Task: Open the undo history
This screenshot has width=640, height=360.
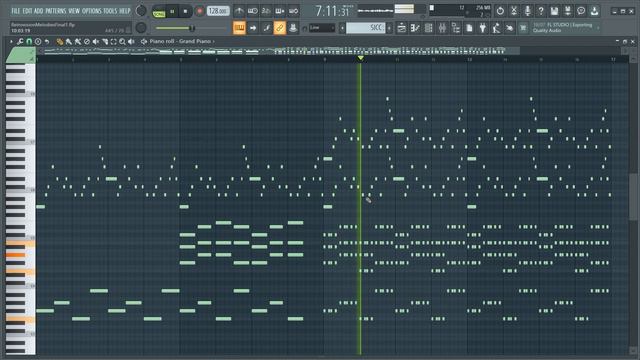Action: [500, 11]
